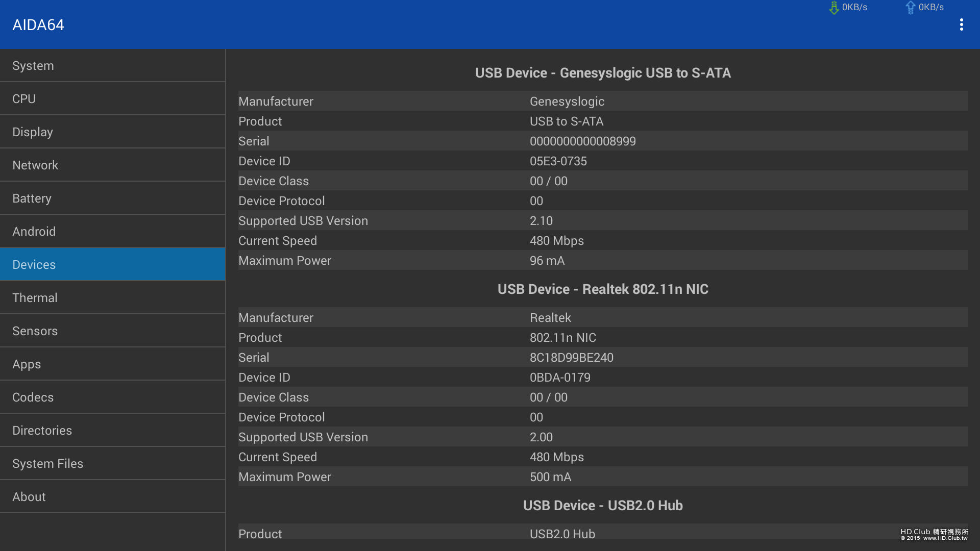The width and height of the screenshot is (980, 551).
Task: Click the 500 mA maximum power value
Action: (x=550, y=477)
